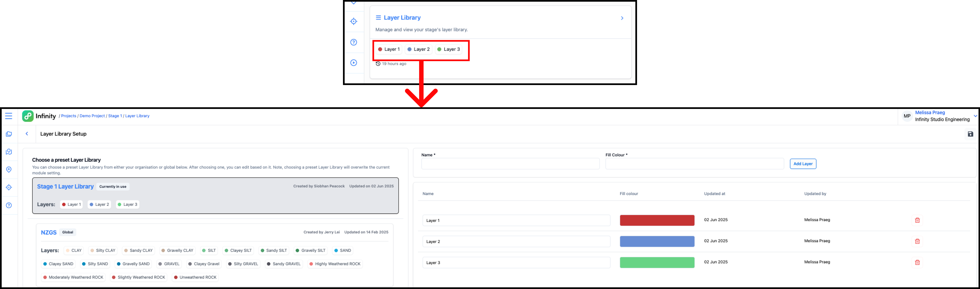This screenshot has width=980, height=289.
Task: Open the Demo Project breadcrumb link
Action: (92, 116)
